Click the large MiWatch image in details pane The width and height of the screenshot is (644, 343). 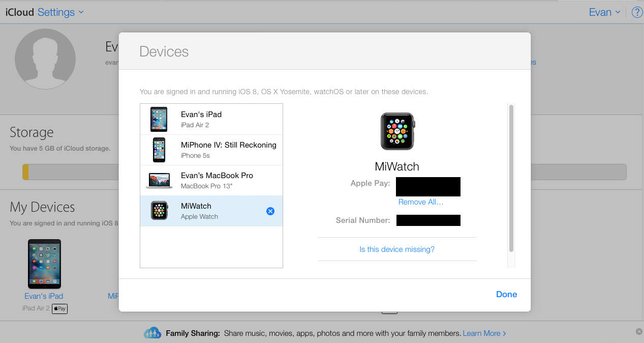(x=397, y=131)
